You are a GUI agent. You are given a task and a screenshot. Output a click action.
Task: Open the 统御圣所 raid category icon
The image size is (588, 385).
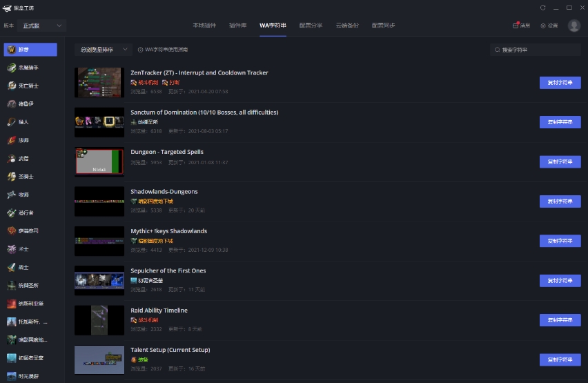tap(12, 285)
